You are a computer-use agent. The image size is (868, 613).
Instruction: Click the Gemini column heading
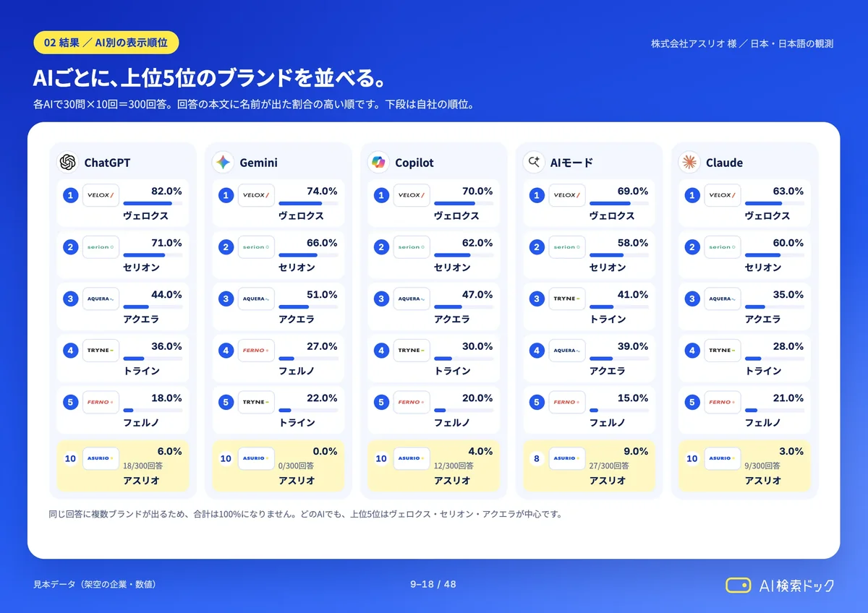tap(258, 163)
